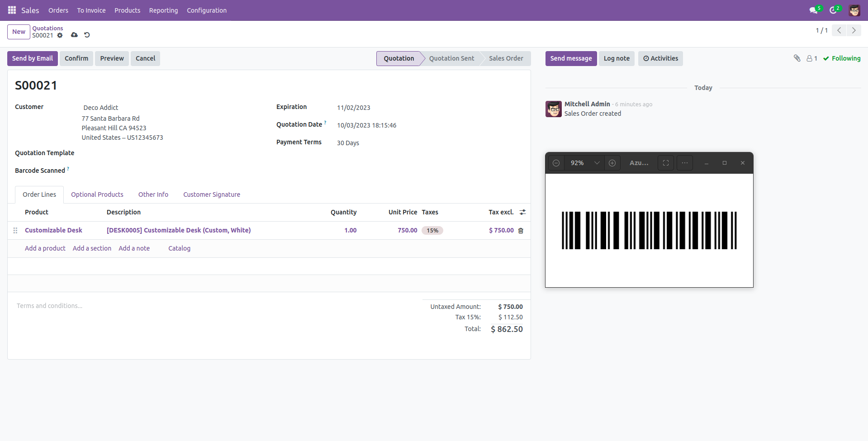
Task: Toggle the Following status button
Action: [842, 58]
